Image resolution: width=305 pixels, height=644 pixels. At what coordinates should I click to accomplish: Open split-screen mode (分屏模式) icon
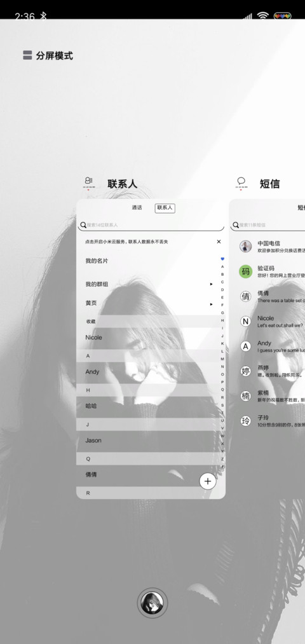pos(27,55)
